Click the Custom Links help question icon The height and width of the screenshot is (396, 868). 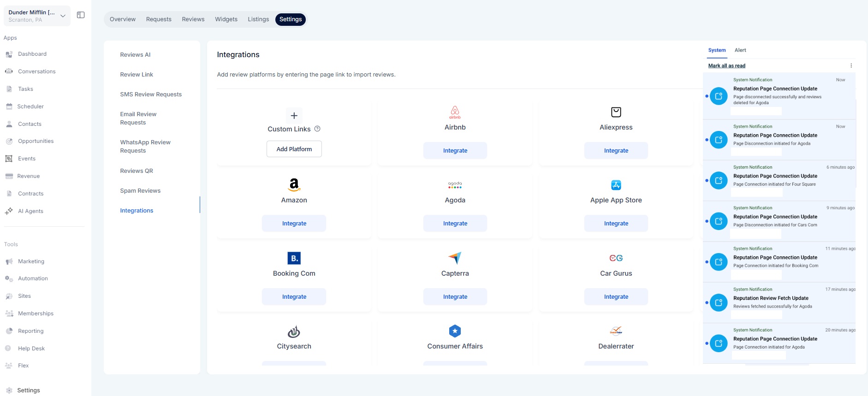317,129
